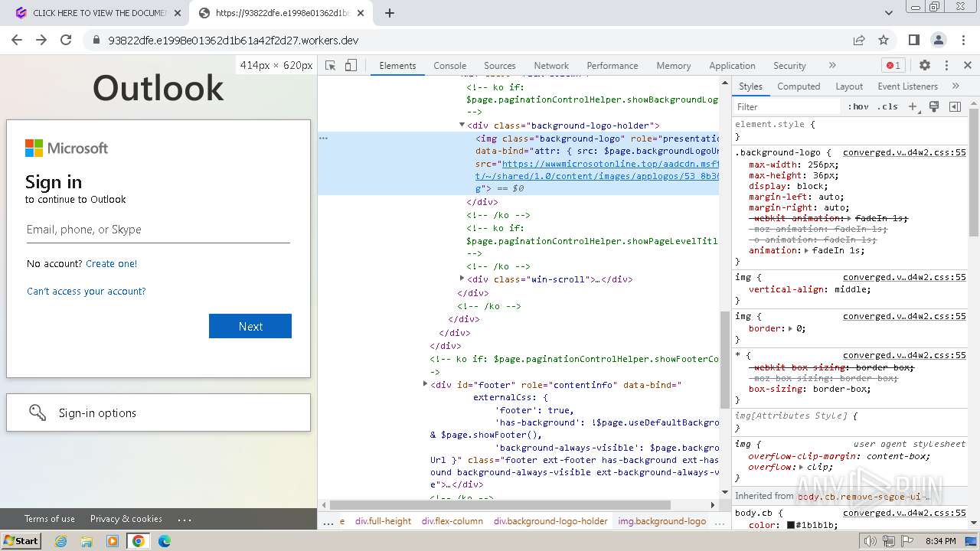Viewport: 980px width, 551px height.
Task: Toggle the .cls classes pane button
Action: [888, 107]
